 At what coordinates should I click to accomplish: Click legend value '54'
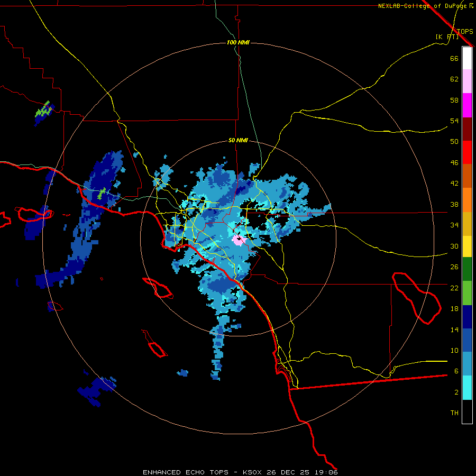(x=454, y=121)
